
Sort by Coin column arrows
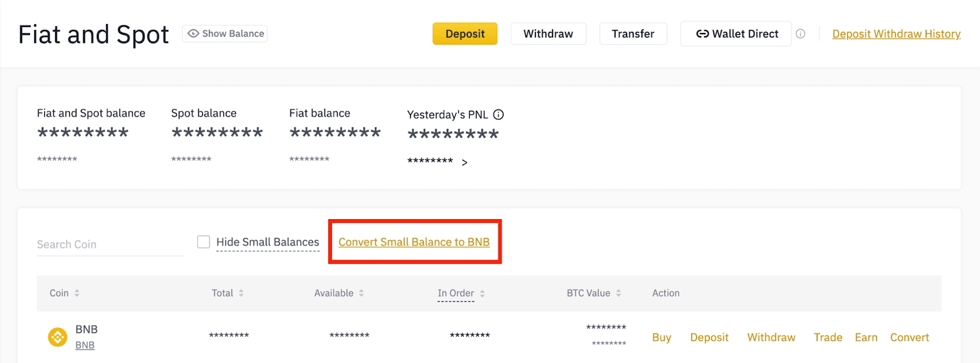pos(77,293)
